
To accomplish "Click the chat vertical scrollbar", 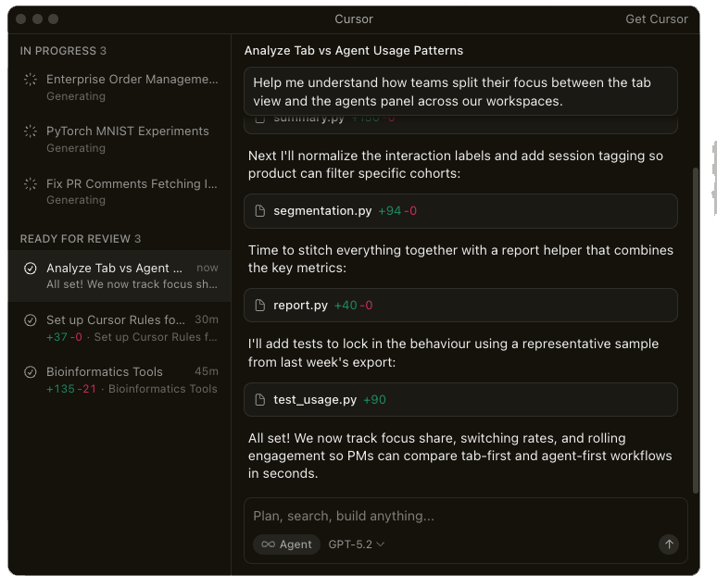I will pyautogui.click(x=696, y=331).
